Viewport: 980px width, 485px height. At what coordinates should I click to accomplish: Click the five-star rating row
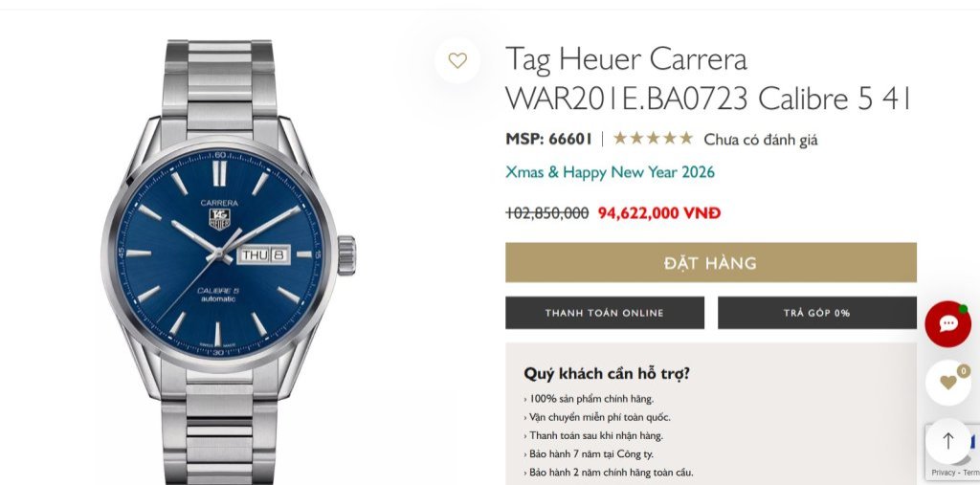(653, 139)
